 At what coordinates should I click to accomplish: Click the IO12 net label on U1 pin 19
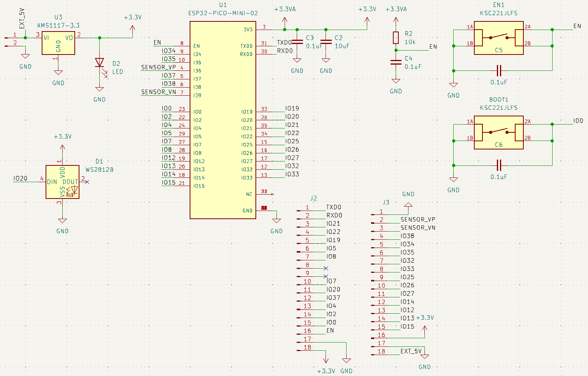coord(169,158)
